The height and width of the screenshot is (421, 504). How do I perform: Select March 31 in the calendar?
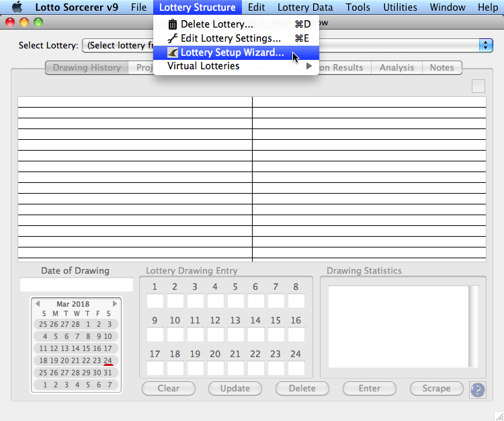(x=108, y=373)
